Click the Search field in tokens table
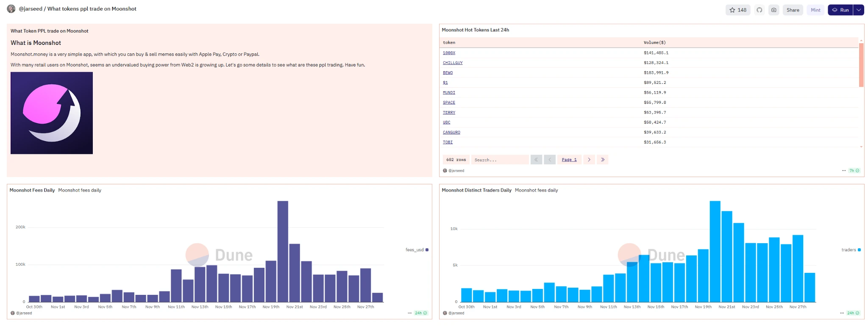 tap(499, 160)
